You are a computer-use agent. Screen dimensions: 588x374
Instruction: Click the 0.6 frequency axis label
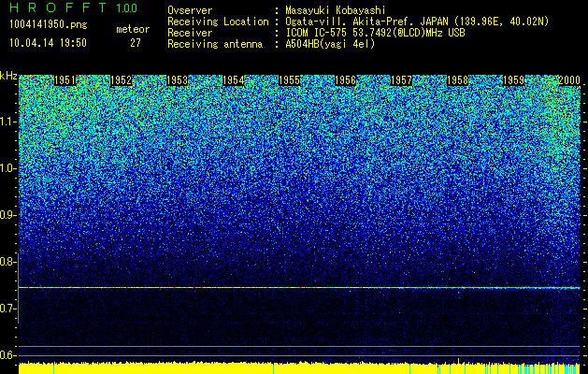point(7,355)
